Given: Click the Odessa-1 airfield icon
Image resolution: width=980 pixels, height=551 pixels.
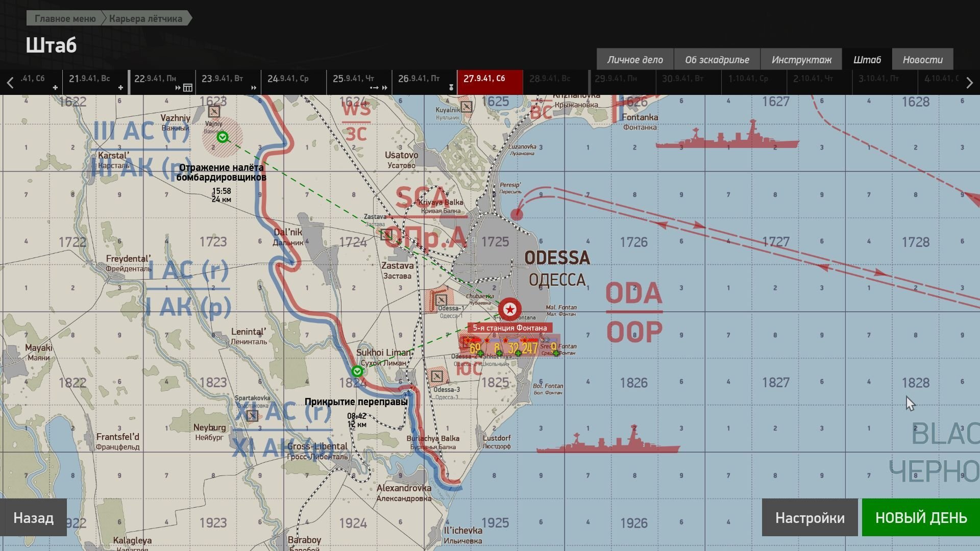Looking at the screenshot, I should point(441,299).
